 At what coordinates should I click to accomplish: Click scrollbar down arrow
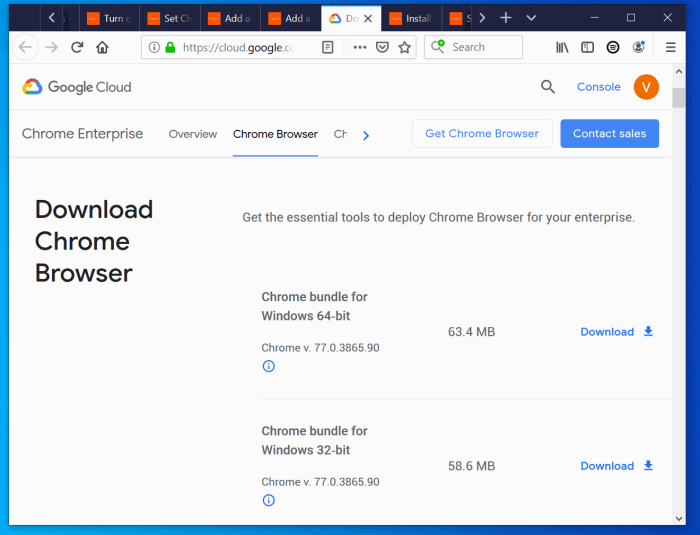coord(679,518)
